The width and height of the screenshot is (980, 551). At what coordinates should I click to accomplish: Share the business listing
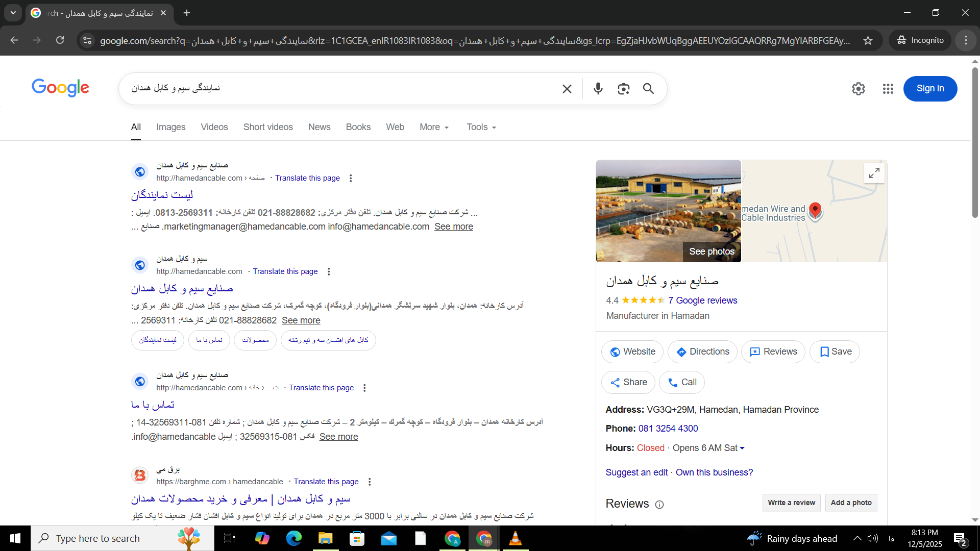628,382
